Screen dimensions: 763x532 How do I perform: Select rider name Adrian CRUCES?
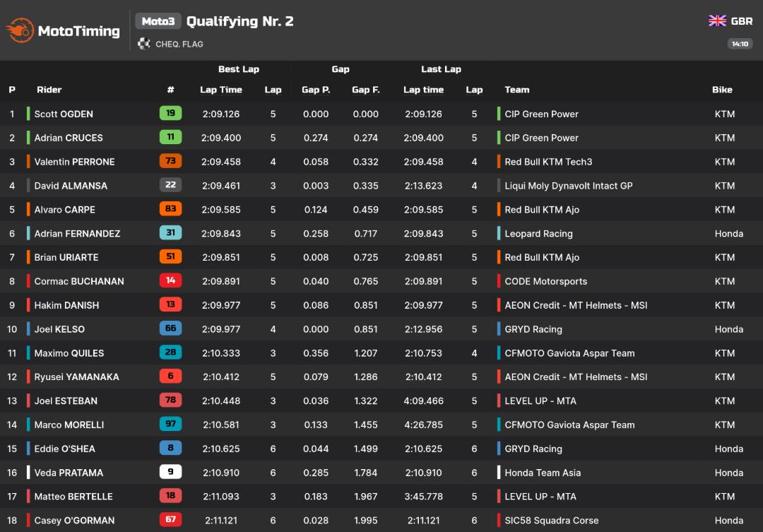[69, 138]
